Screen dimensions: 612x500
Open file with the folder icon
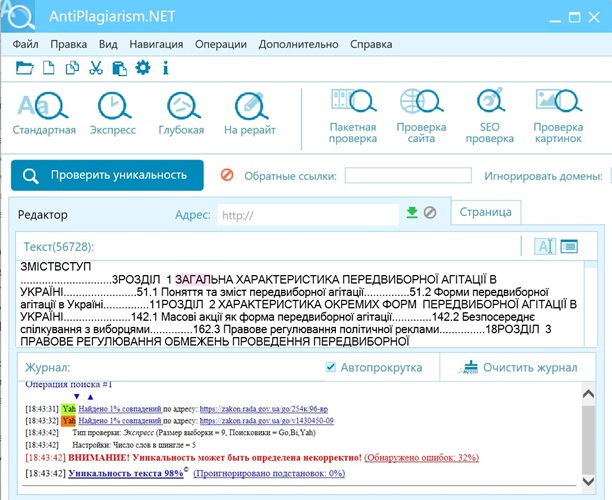(25, 68)
